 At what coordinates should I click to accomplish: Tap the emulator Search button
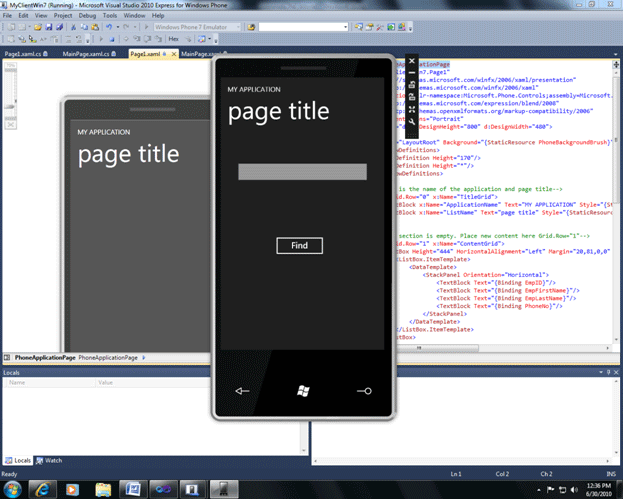(x=364, y=391)
